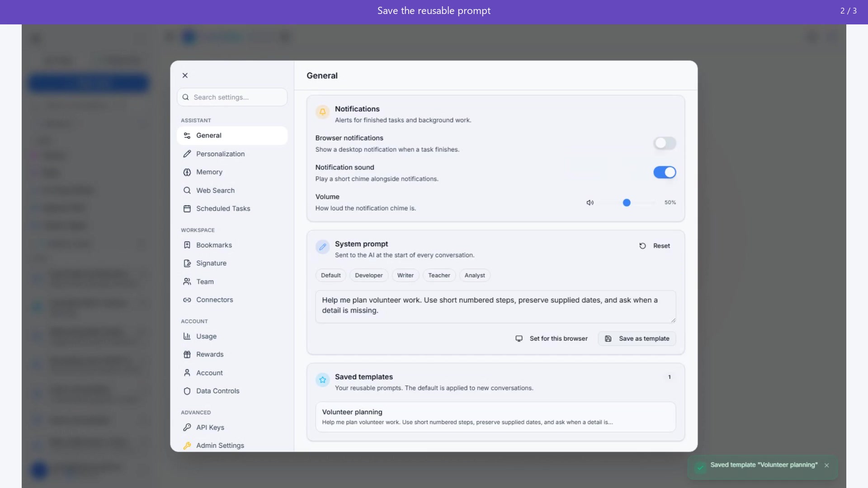
Task: Click the Notifications bell icon
Action: click(323, 112)
